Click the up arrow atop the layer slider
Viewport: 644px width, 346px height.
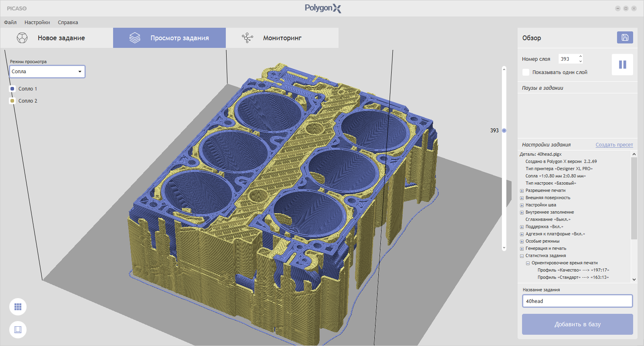(x=504, y=69)
